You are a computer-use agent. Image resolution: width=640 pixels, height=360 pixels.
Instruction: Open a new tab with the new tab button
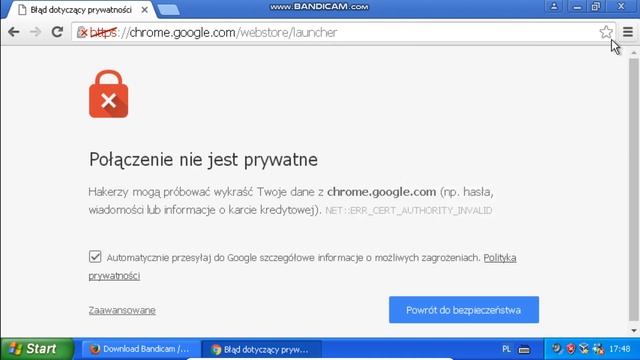coord(168,10)
